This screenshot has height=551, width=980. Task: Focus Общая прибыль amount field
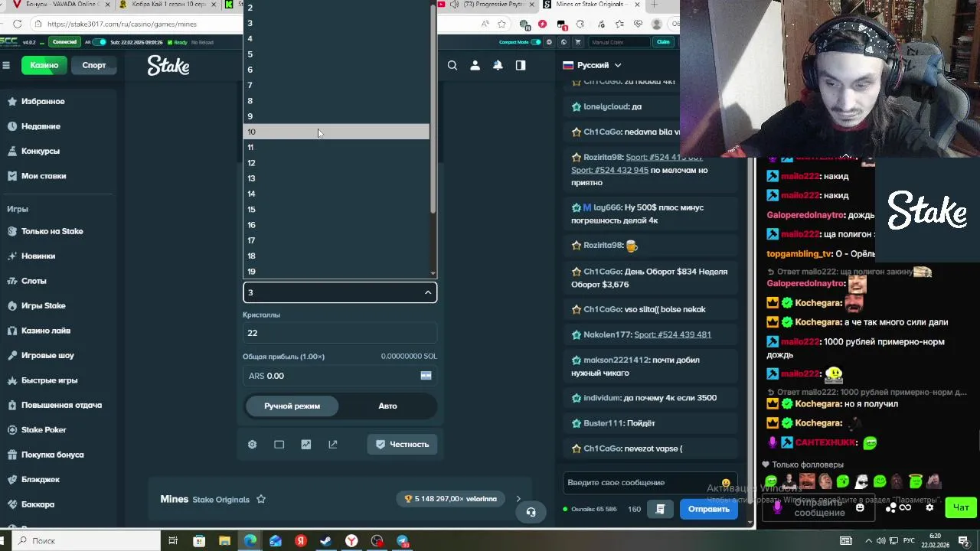coord(340,376)
